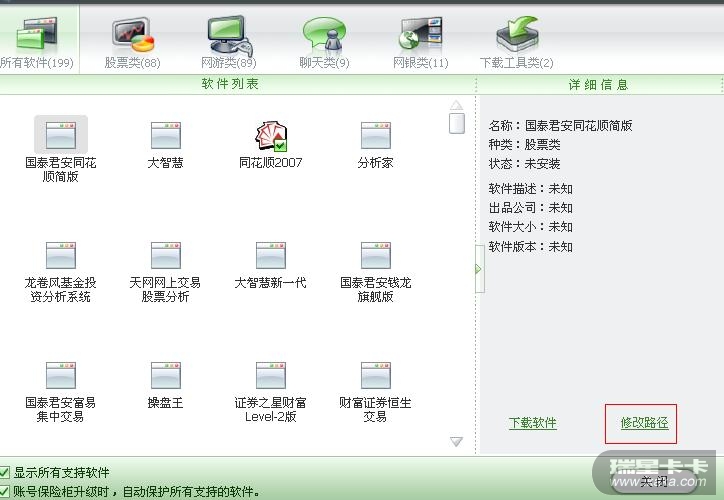Click 名称：国泰君安同花顺简版 detail text

pos(561,126)
